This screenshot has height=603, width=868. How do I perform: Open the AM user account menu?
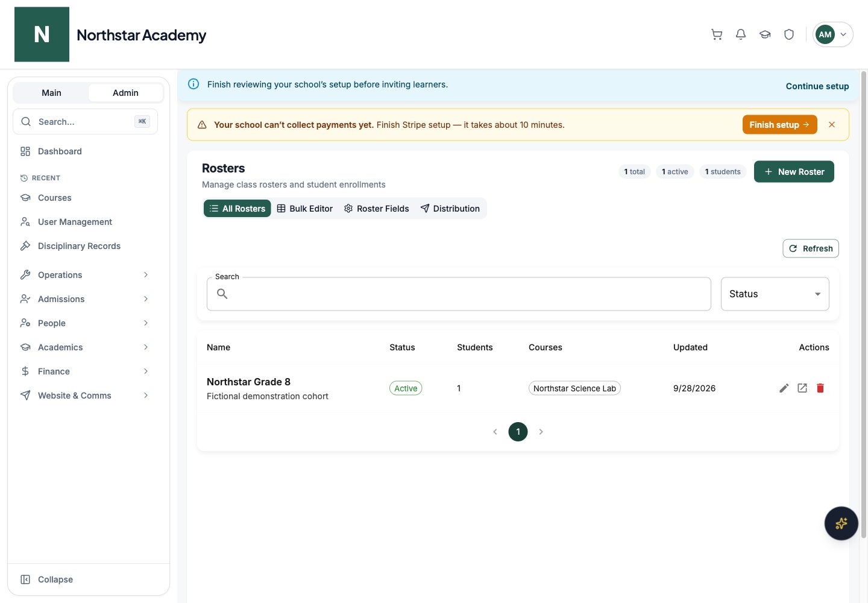pyautogui.click(x=832, y=34)
